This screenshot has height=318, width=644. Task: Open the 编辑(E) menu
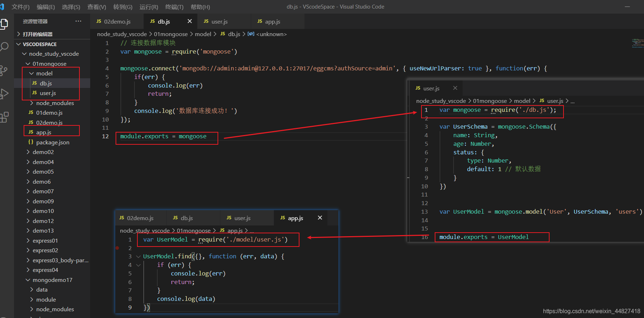coord(46,7)
